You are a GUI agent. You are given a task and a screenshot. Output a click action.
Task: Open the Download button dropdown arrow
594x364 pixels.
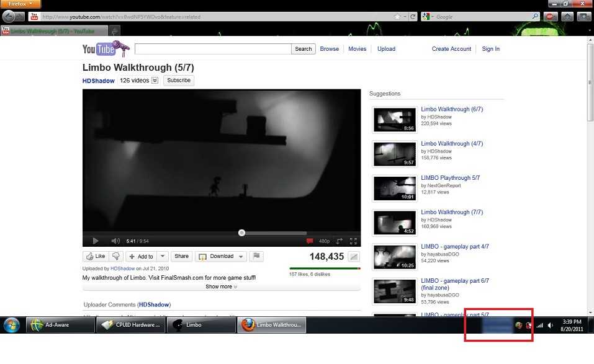coord(241,257)
